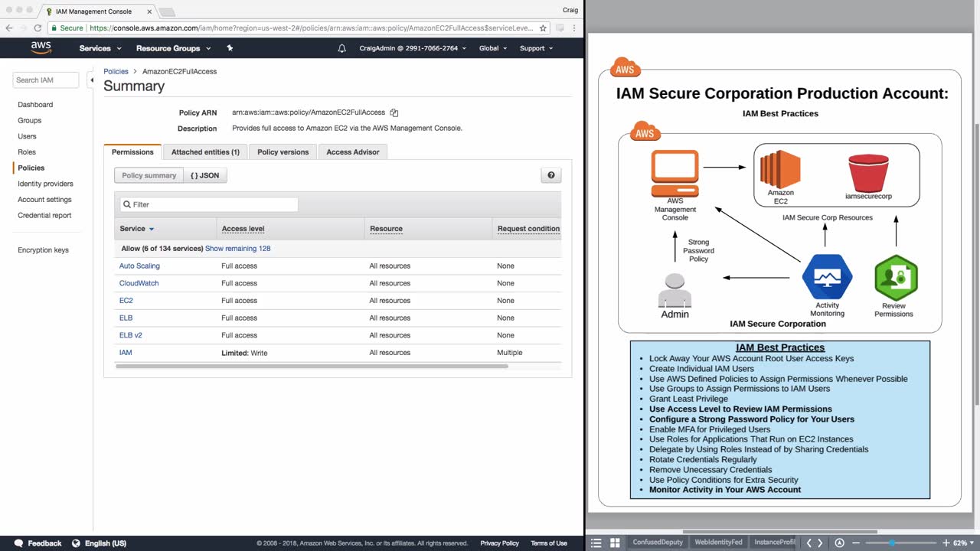Screen dimensions: 980x551
Task: Open Encryption keys in the sidebar
Action: 43,250
